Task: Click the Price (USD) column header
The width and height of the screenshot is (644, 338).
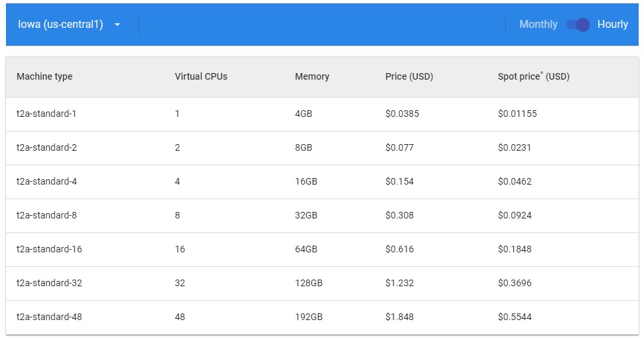Action: pos(409,76)
